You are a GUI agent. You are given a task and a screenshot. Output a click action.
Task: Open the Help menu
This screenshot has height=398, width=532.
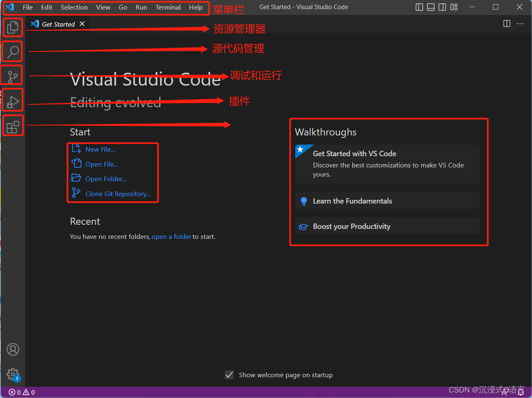tap(196, 7)
